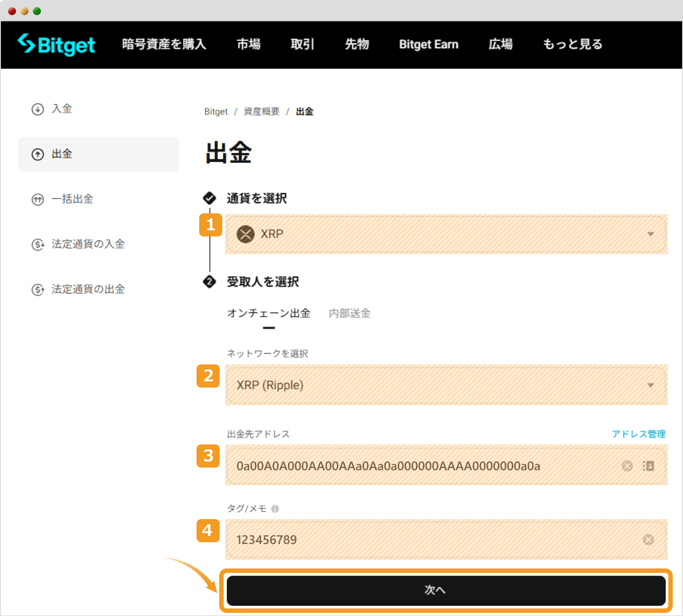Screen dimensions: 683x616
Task: Open アドレス管理 address management link
Action: (x=639, y=434)
